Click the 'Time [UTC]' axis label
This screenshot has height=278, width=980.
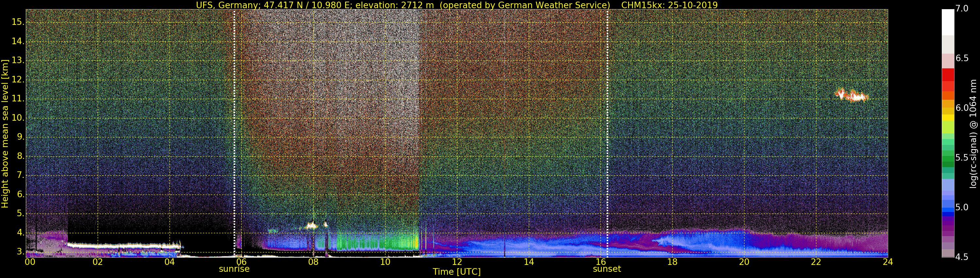point(457,272)
